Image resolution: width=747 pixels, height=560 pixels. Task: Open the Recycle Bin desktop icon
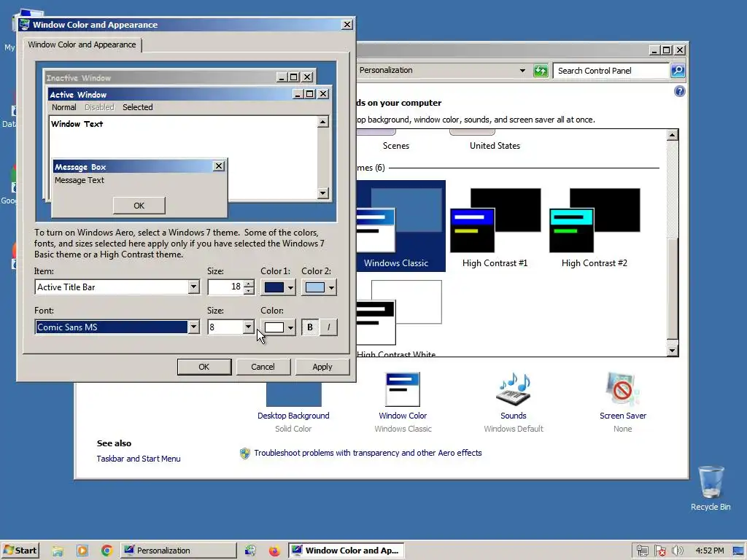[x=711, y=488]
